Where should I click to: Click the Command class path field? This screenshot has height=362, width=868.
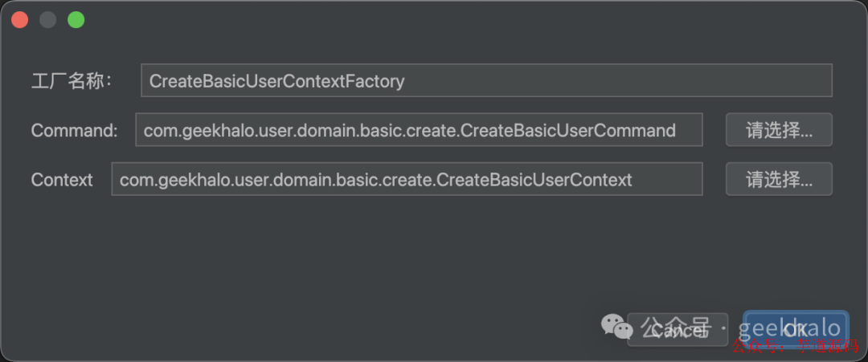[419, 130]
